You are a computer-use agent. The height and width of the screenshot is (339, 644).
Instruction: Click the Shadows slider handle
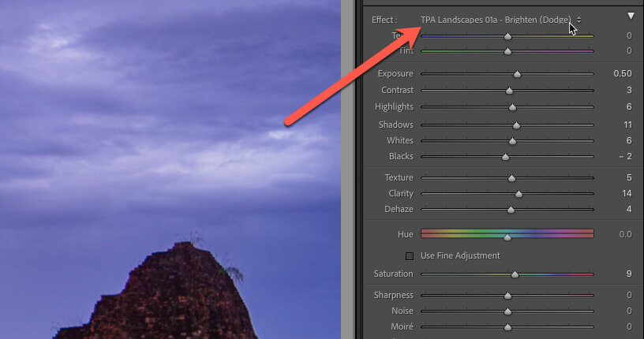(516, 125)
